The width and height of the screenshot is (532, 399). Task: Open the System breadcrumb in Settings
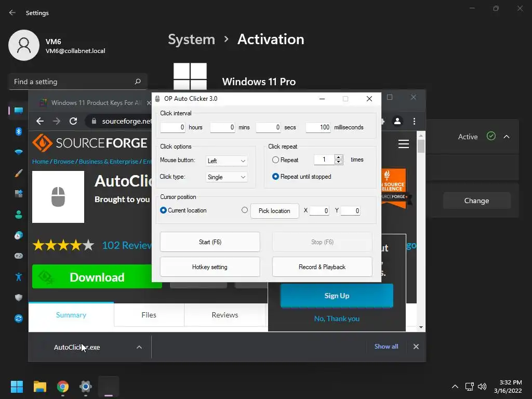[x=192, y=39]
